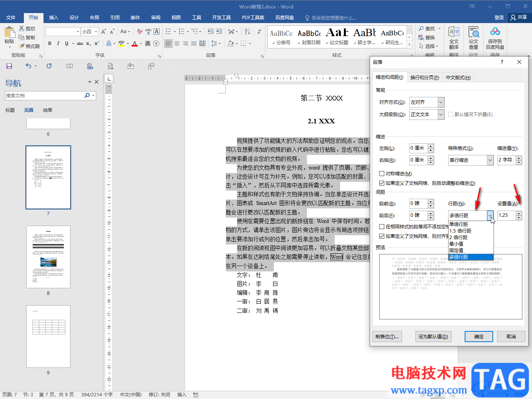Toggle no spacing between same-style paragraphs
The width and height of the screenshot is (532, 399).
(382, 227)
